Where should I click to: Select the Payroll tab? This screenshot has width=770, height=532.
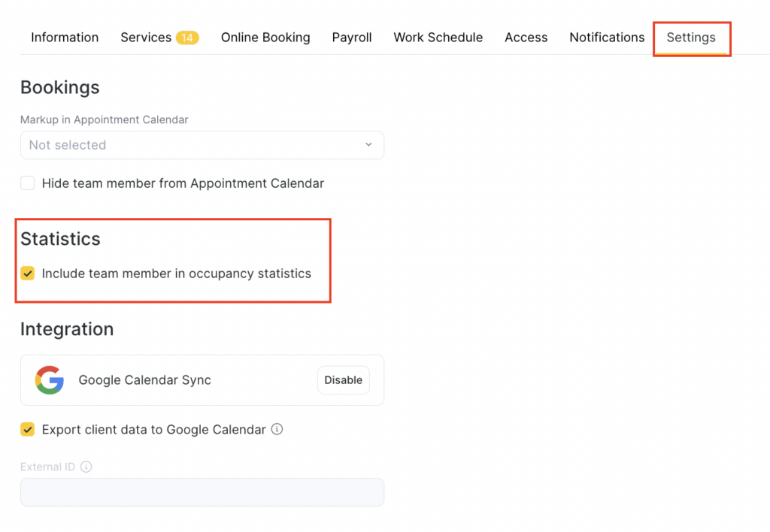coord(352,38)
